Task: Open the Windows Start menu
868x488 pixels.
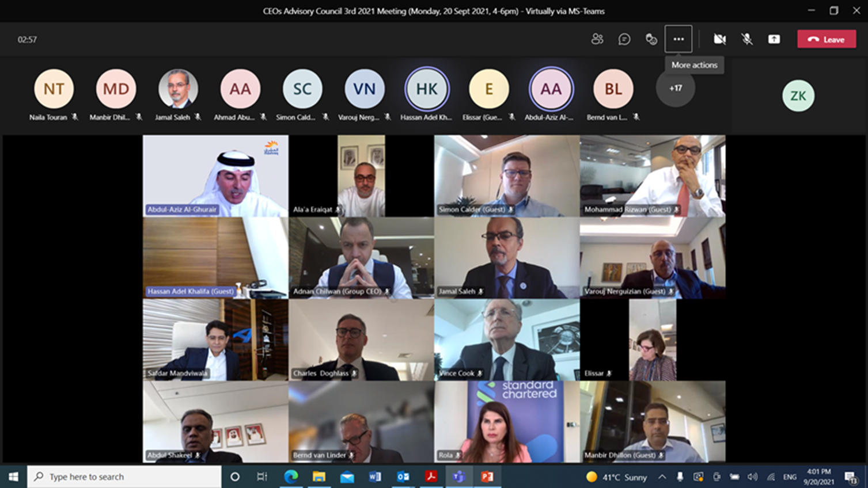Action: [x=13, y=476]
